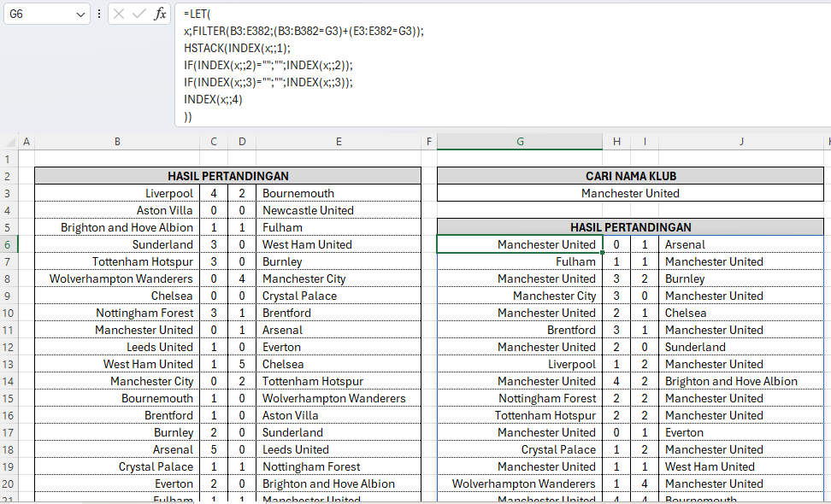Select Everton in results row 17 column J
This screenshot has width=831, height=504.
(741, 432)
